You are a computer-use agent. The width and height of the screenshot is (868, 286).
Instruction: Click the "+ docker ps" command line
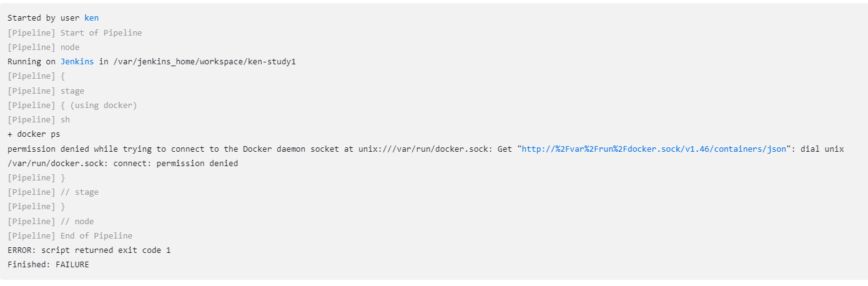34,134
